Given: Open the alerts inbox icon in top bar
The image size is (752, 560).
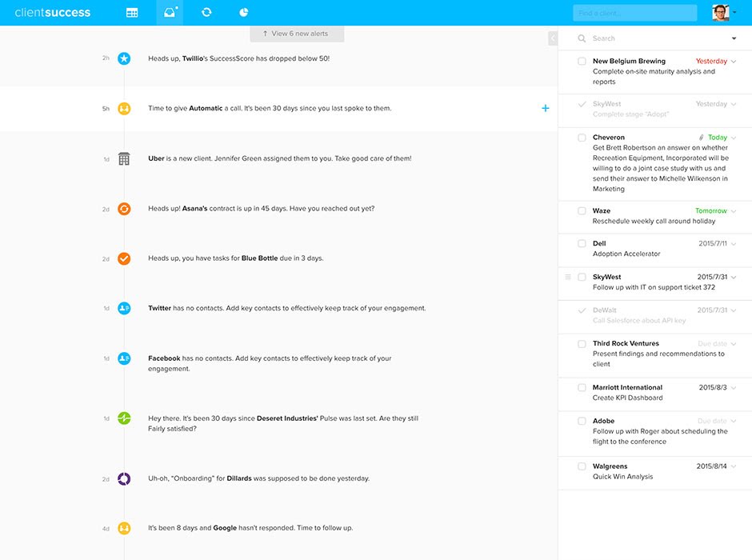Looking at the screenshot, I should point(168,12).
